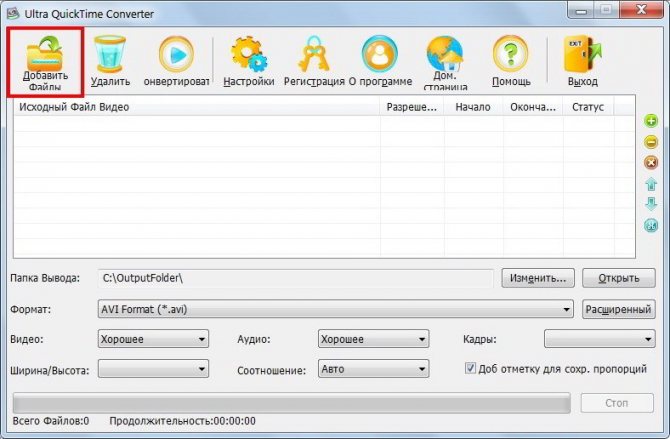The image size is (670, 439).
Task: Open the Соотношение Авто dropdown
Action: coord(373,369)
